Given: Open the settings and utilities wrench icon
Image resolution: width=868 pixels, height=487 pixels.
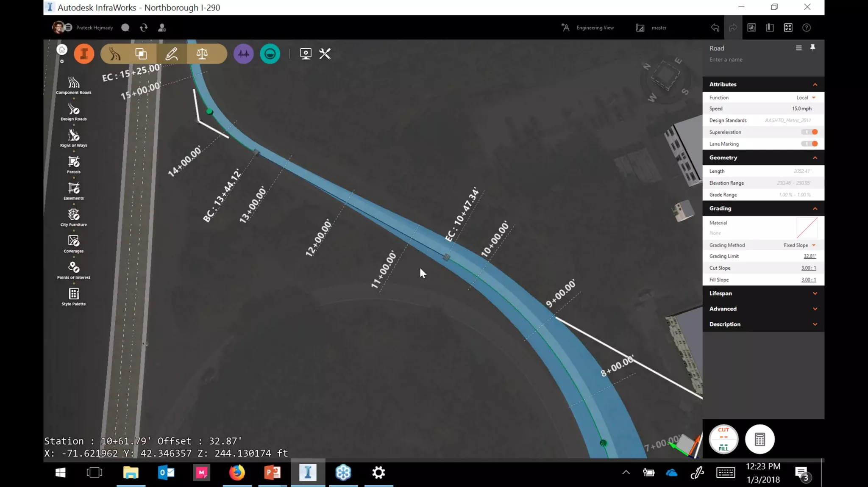Looking at the screenshot, I should pos(325,54).
